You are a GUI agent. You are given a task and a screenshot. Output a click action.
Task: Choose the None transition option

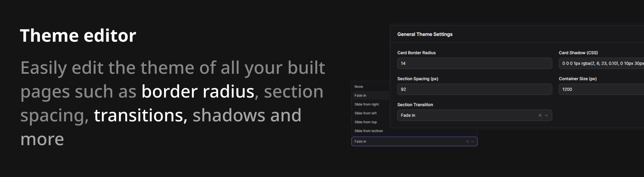(359, 86)
